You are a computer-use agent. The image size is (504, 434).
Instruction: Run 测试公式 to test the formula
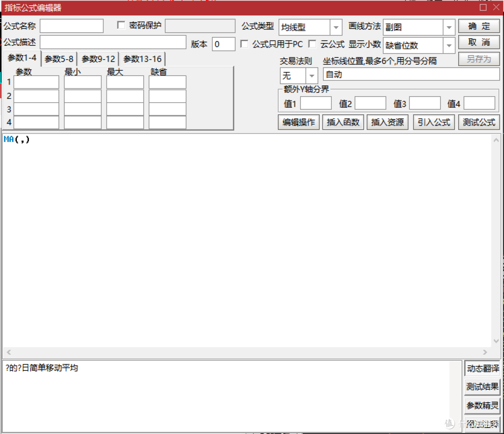(479, 122)
